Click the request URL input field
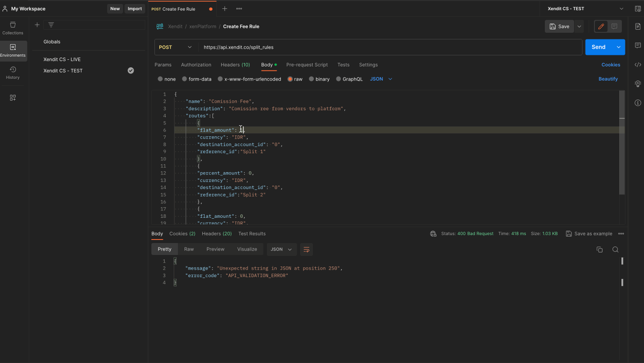The height and width of the screenshot is (363, 644). pos(390,47)
